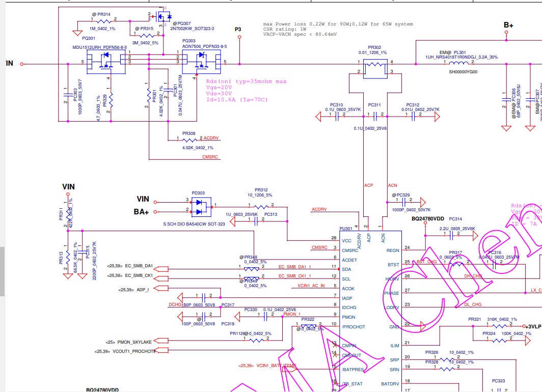
Task: Select the "PMON_SKYLAKE" port label
Action: (x=134, y=342)
